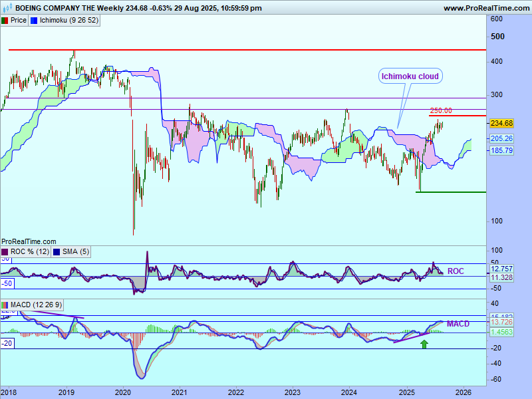Screen dimensions: 532x399
Task: Open the MACD (12 26 9) indicator label
Action: (x=37, y=305)
